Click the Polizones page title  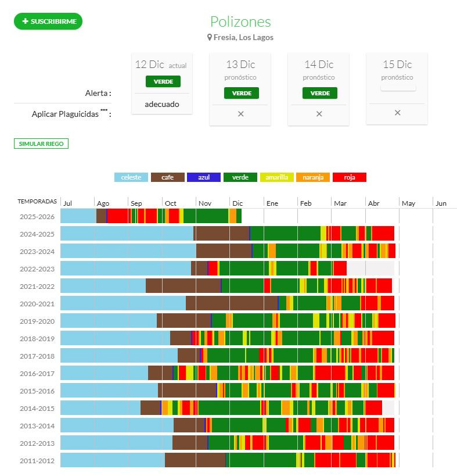tap(240, 22)
